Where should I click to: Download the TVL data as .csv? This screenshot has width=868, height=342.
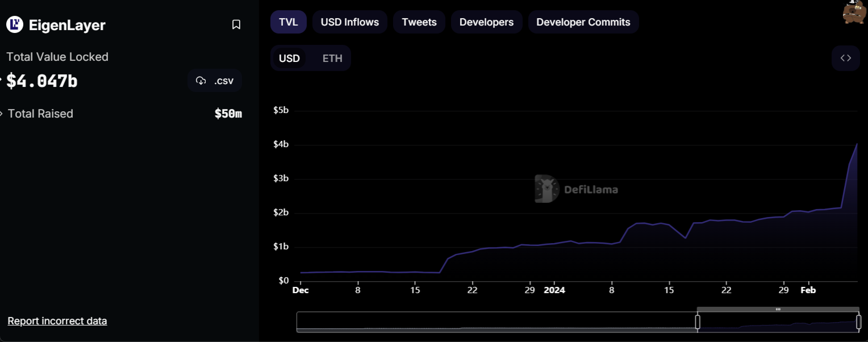(215, 81)
